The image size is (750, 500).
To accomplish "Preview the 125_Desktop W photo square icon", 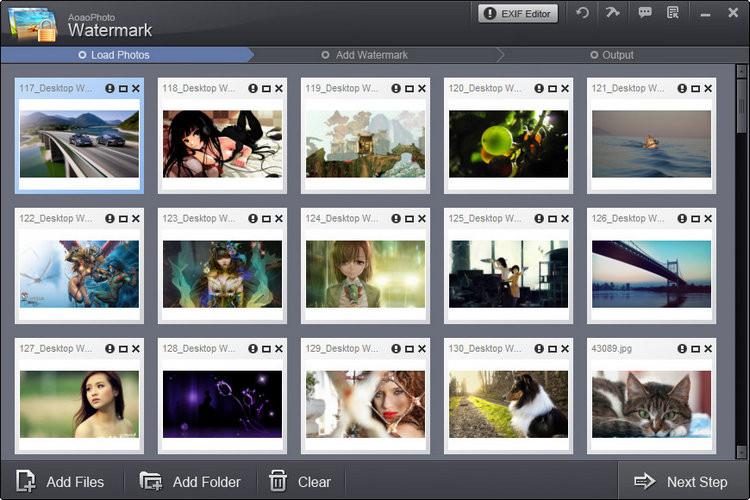I will click(552, 219).
